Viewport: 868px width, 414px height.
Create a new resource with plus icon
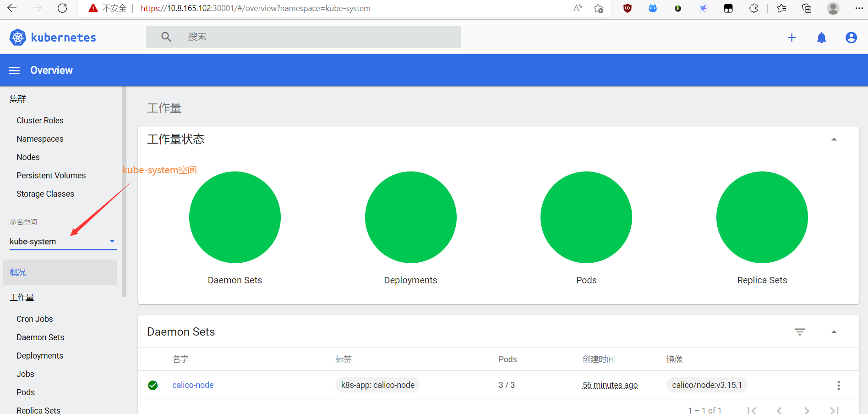click(x=792, y=38)
